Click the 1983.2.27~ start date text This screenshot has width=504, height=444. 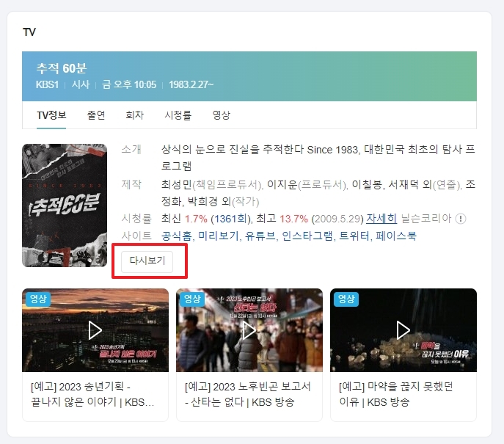[191, 84]
